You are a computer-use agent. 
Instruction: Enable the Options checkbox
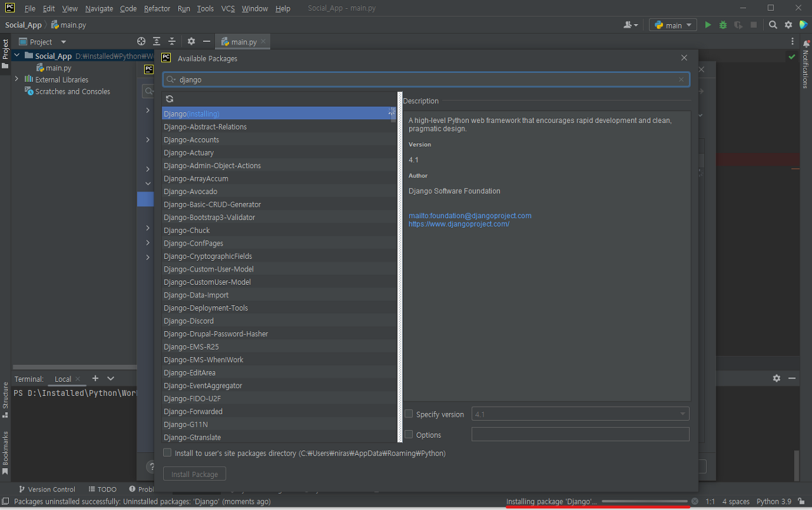click(x=409, y=435)
